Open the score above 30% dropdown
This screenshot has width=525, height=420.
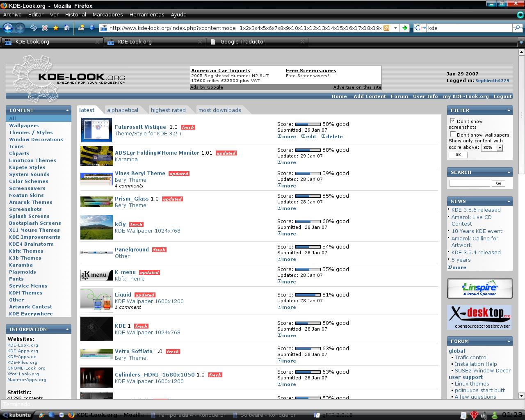(x=492, y=147)
